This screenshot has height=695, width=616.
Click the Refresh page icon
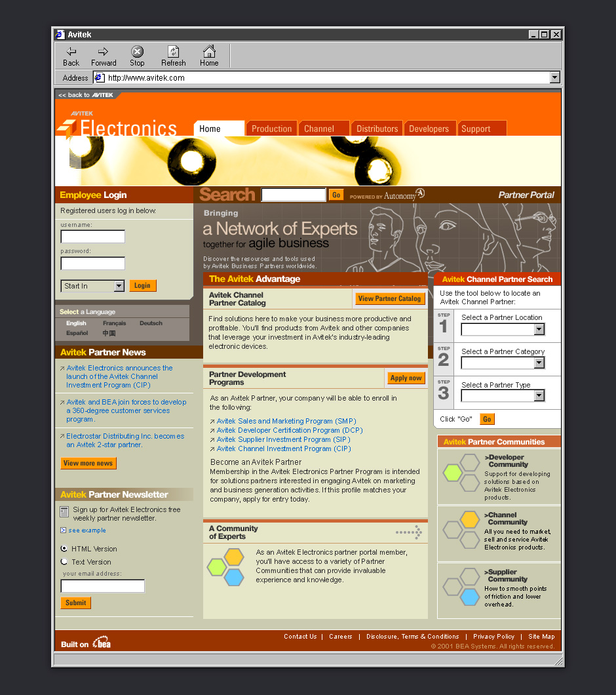173,52
